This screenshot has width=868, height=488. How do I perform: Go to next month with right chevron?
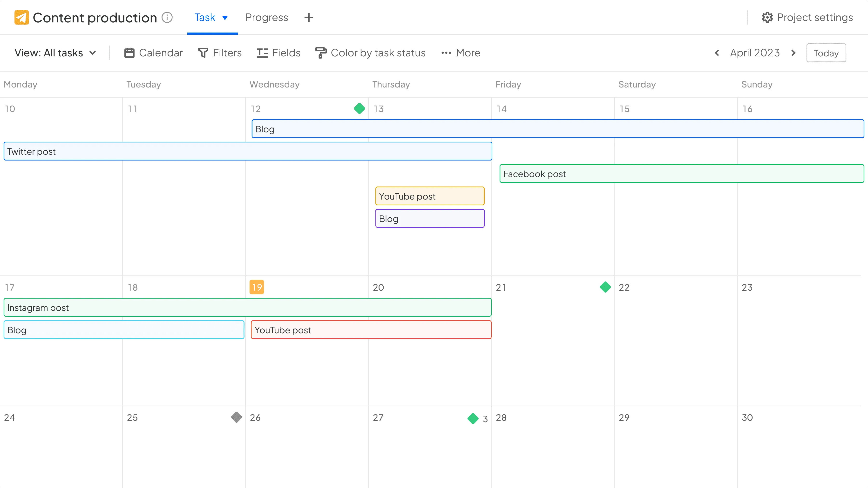(x=793, y=53)
